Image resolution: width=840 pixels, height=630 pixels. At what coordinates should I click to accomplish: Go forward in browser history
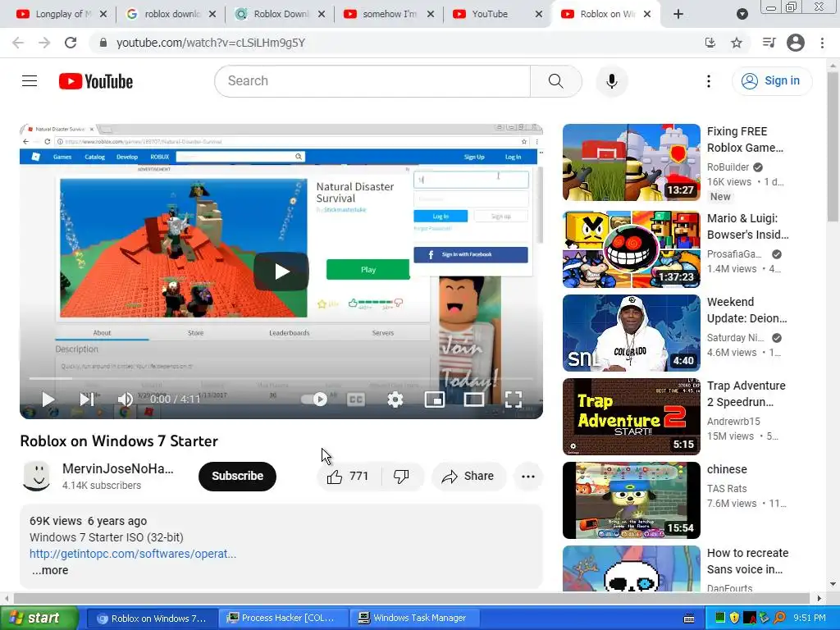(x=44, y=43)
